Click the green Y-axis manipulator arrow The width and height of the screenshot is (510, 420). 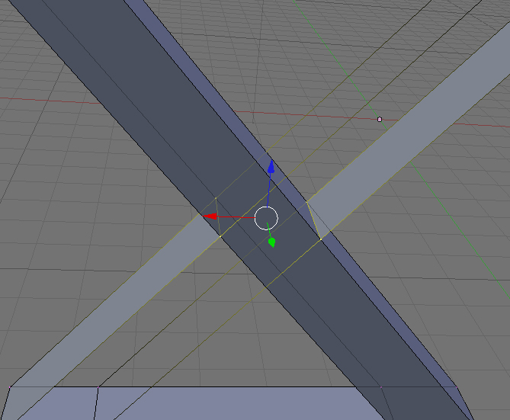(272, 242)
